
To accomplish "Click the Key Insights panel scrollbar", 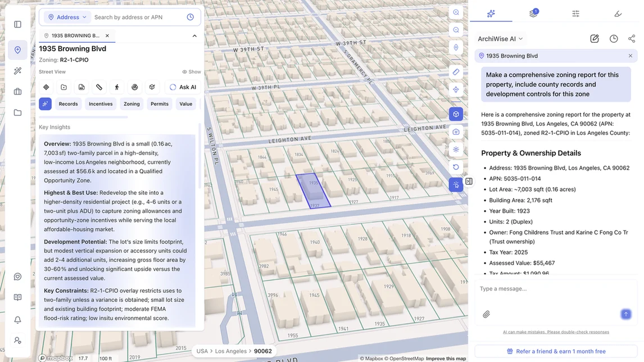I will coord(199,156).
